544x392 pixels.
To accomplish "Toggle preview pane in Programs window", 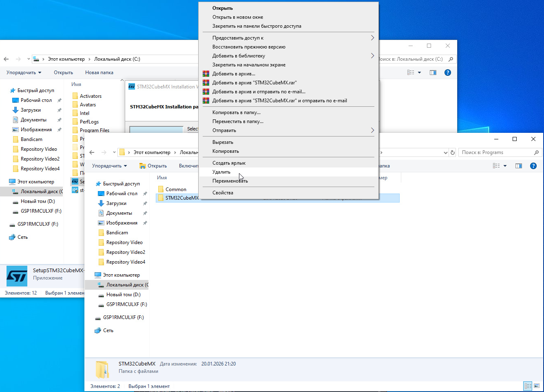I will pos(519,166).
